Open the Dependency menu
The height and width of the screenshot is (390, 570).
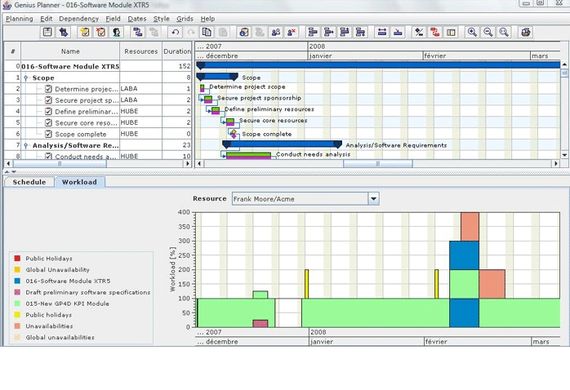[79, 19]
